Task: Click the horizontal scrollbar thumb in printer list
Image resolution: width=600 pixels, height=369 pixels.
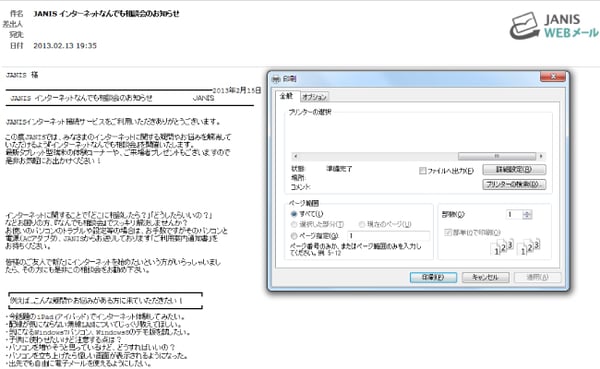Action: (x=497, y=156)
